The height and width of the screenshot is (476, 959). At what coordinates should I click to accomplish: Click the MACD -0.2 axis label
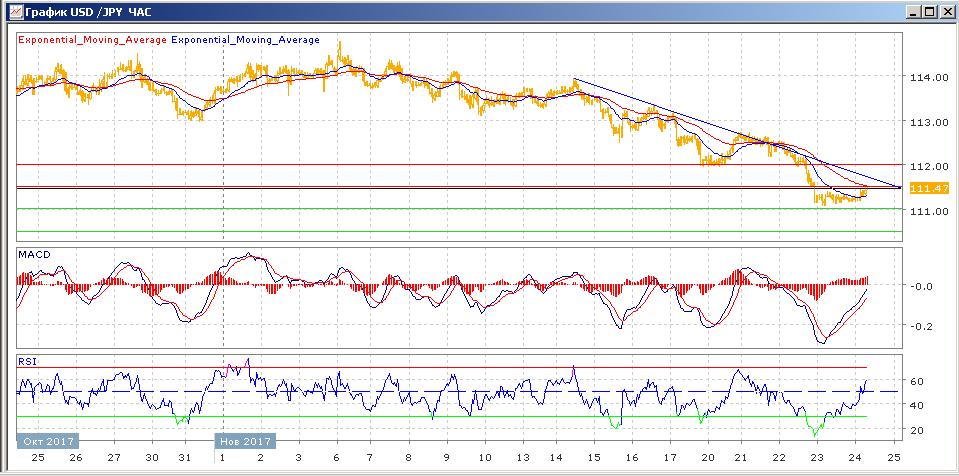[921, 326]
